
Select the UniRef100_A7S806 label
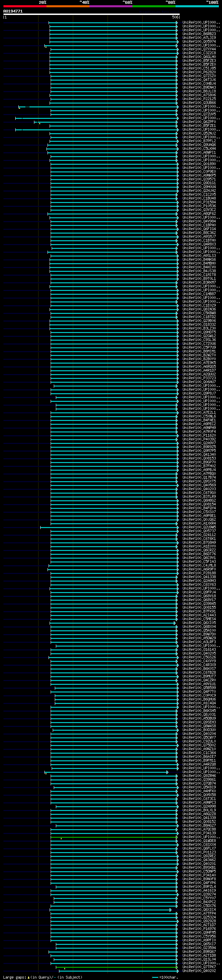[x=199, y=95]
